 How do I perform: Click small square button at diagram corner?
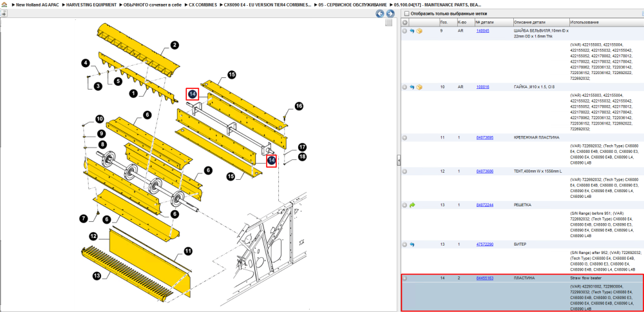pos(388,23)
